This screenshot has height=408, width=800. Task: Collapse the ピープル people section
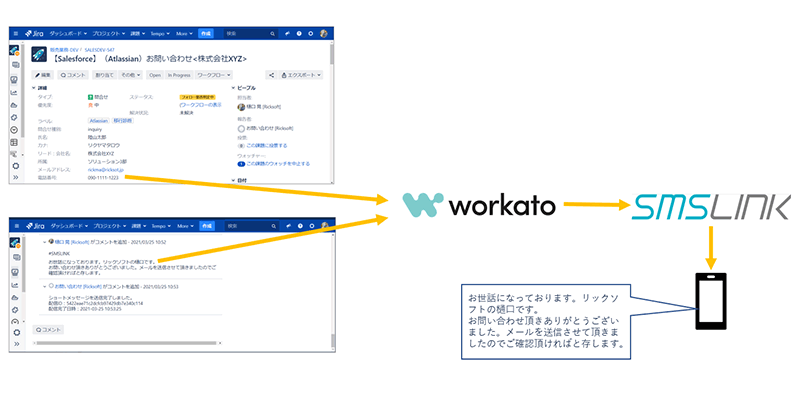[x=233, y=88]
